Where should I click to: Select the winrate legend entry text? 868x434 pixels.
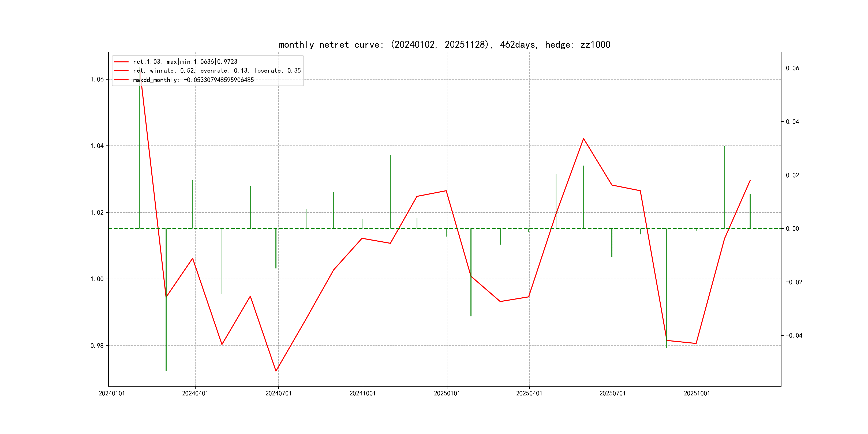tap(217, 71)
